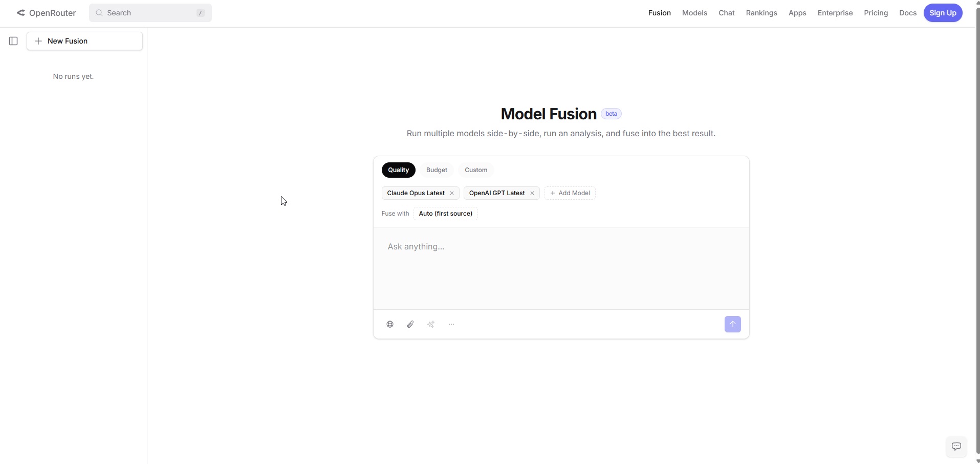Screen dimensions: 980x464
Task: Open the three-dots more options menu
Action: 451,324
